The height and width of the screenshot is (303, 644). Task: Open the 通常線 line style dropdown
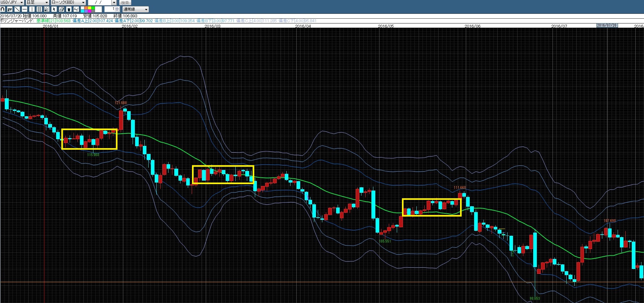pos(135,9)
